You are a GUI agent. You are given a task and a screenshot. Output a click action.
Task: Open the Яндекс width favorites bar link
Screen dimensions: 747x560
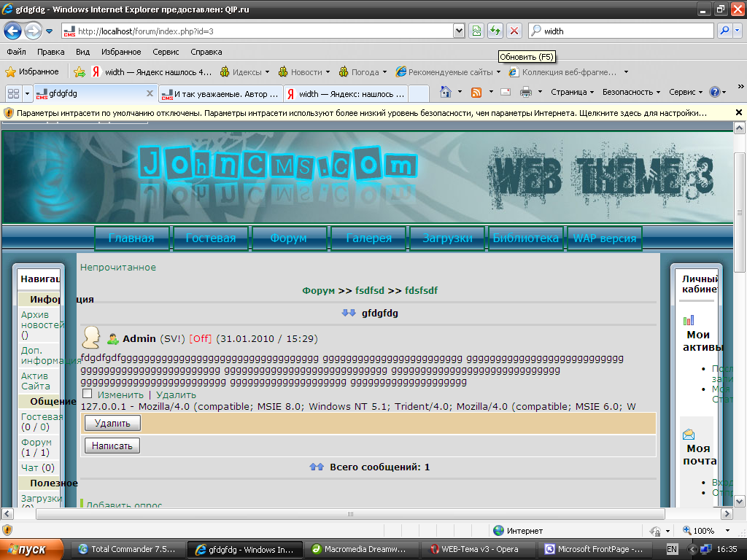coord(152,72)
